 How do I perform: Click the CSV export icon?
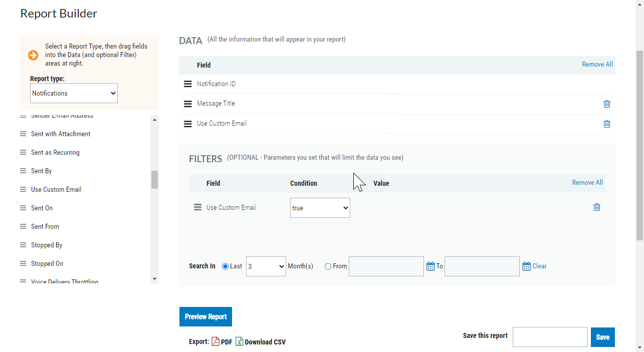click(240, 341)
